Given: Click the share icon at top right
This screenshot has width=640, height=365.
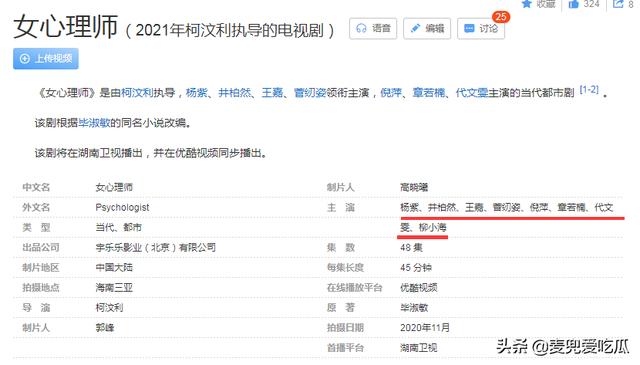Looking at the screenshot, I should coord(618,4).
